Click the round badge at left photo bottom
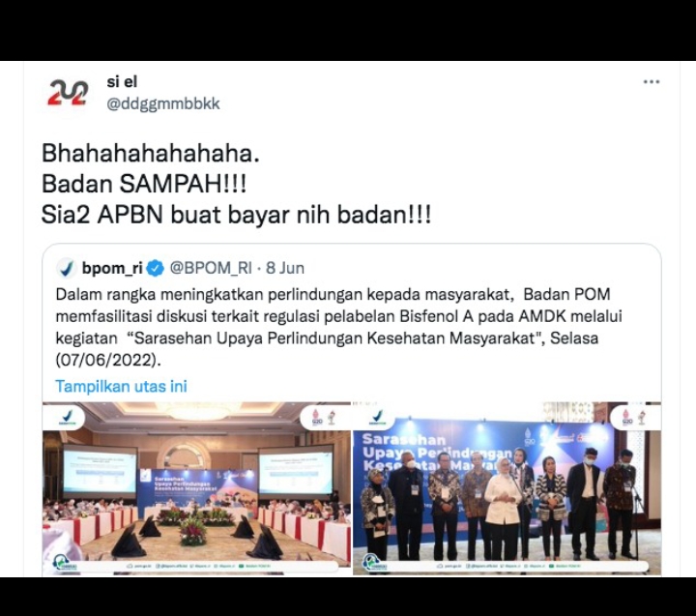 tap(61, 563)
